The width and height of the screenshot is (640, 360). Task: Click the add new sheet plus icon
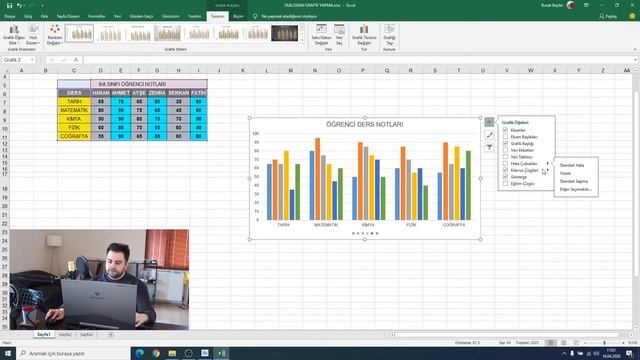tap(111, 335)
